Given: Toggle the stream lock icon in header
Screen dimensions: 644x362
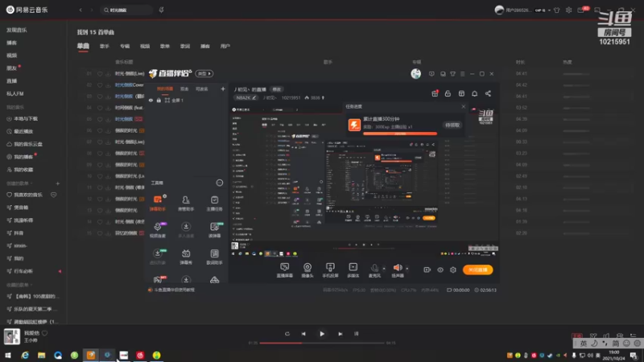Looking at the screenshot, I should [x=448, y=93].
